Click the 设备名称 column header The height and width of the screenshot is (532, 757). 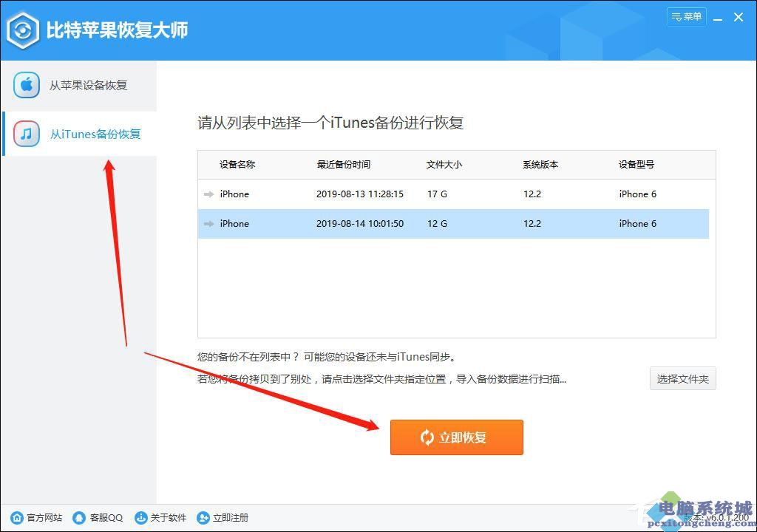[237, 165]
